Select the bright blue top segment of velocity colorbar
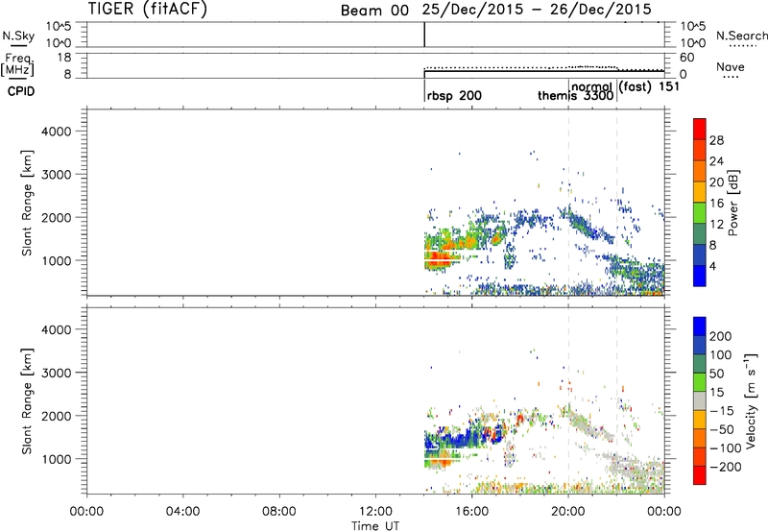768x532 pixels. [700, 326]
